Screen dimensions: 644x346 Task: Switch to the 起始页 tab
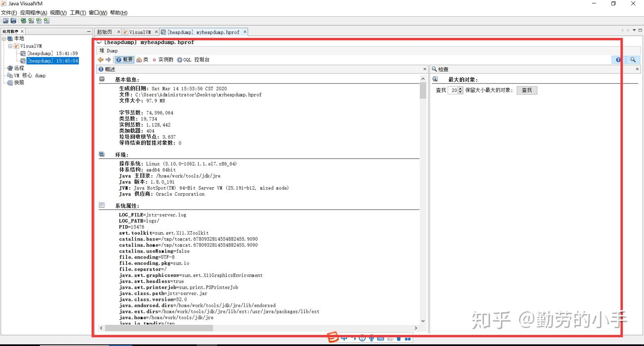105,32
